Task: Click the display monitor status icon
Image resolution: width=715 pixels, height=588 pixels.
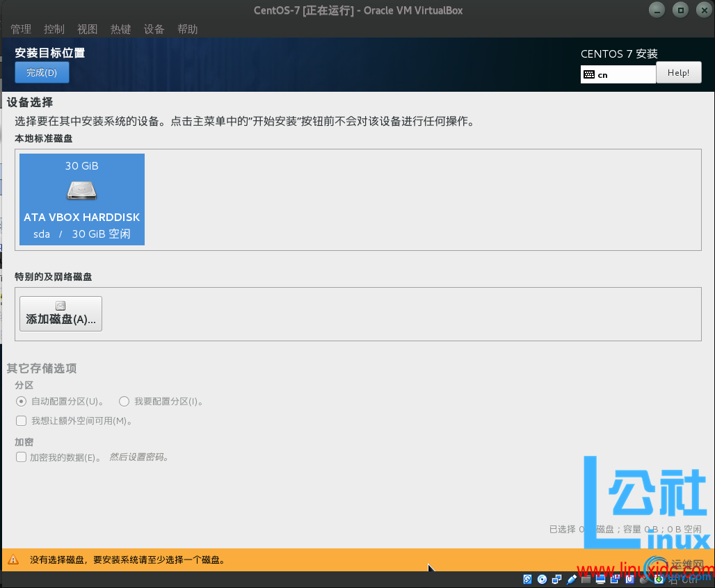Action: click(600, 580)
